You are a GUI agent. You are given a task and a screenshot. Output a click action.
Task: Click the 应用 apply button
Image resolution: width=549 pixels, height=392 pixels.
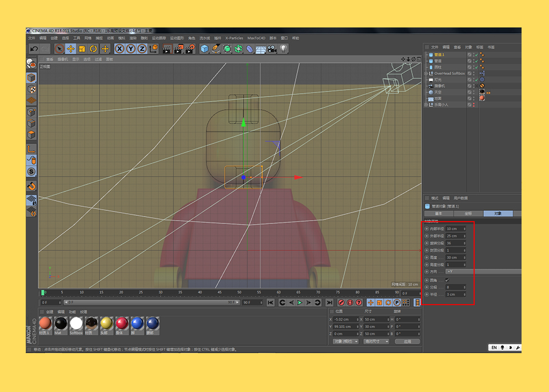408,341
